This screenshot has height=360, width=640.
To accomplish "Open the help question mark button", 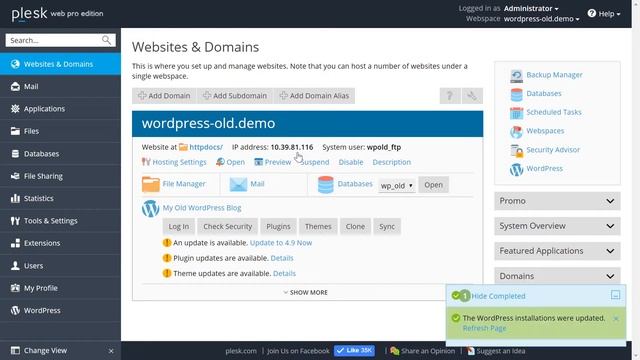I will tap(450, 96).
